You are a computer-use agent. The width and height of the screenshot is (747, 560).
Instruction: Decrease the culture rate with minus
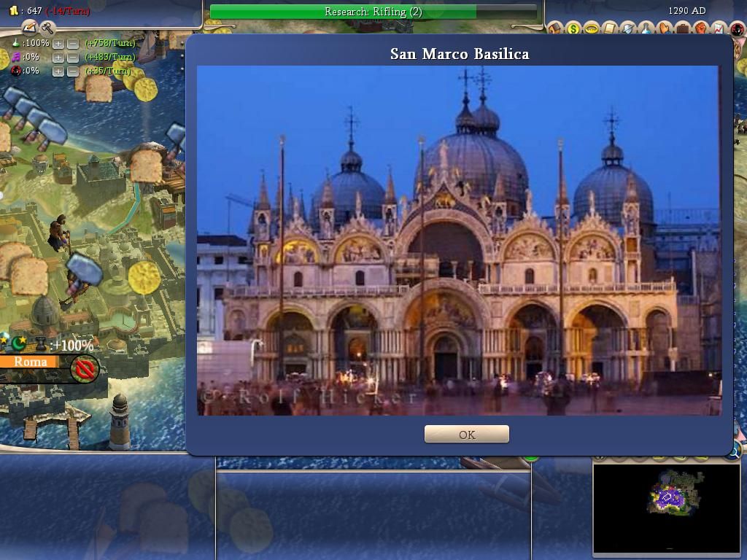tap(73, 58)
